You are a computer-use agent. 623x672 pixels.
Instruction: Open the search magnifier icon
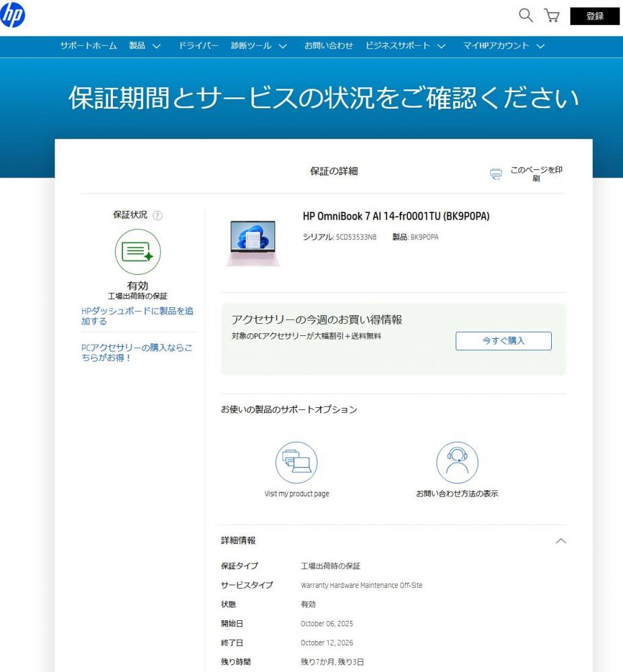point(526,15)
